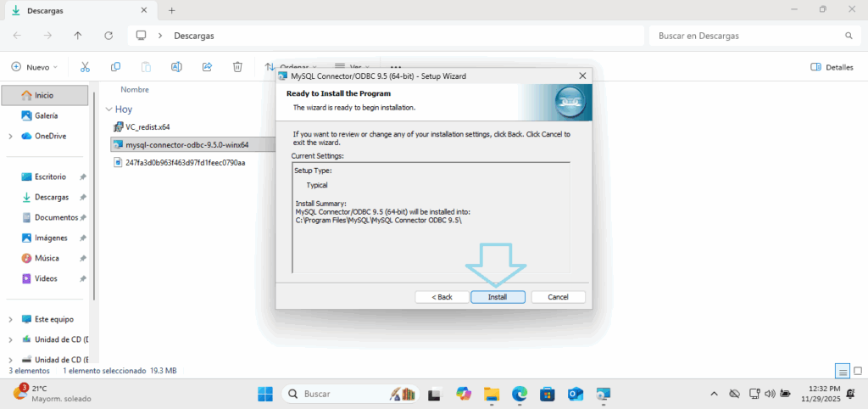
Task: Click Descargas in the address bar path
Action: coord(194,36)
